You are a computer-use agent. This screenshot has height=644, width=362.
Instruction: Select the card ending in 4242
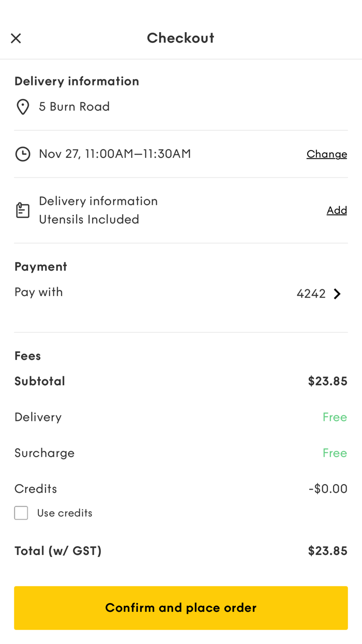[310, 294]
